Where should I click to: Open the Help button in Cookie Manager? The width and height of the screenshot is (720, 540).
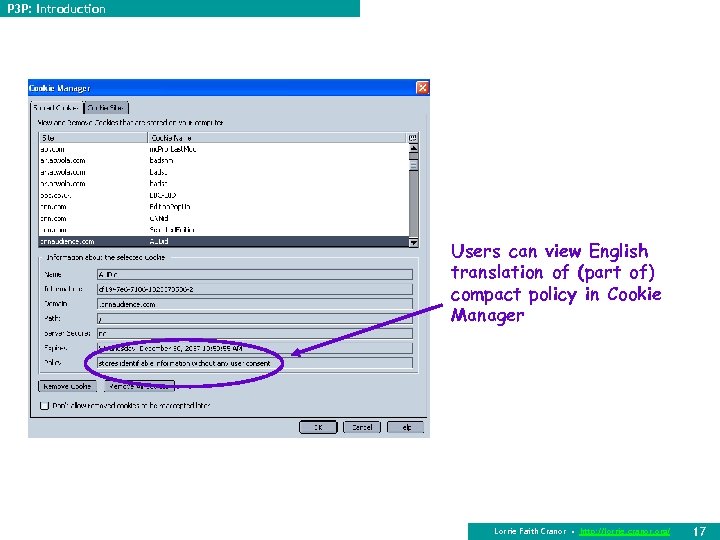tap(405, 427)
